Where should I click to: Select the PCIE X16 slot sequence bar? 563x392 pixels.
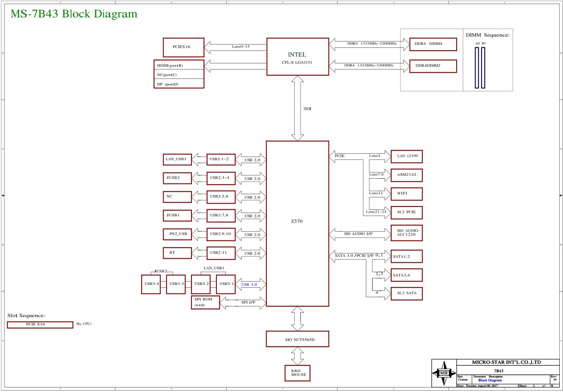click(40, 325)
